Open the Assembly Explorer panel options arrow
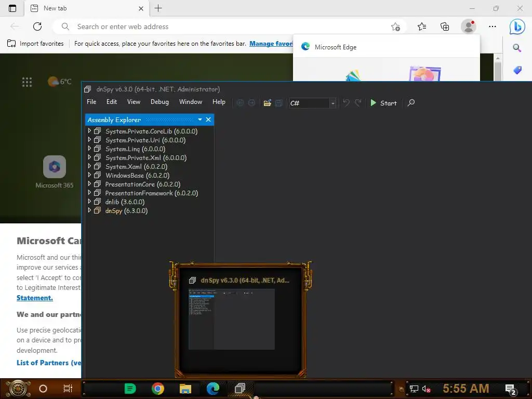This screenshot has height=399, width=532. (x=200, y=119)
